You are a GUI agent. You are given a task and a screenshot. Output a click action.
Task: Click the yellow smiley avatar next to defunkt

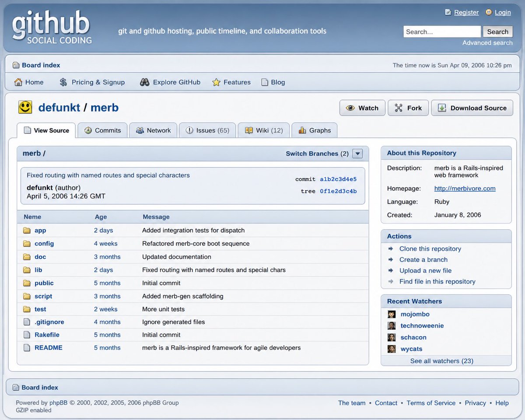pos(25,107)
